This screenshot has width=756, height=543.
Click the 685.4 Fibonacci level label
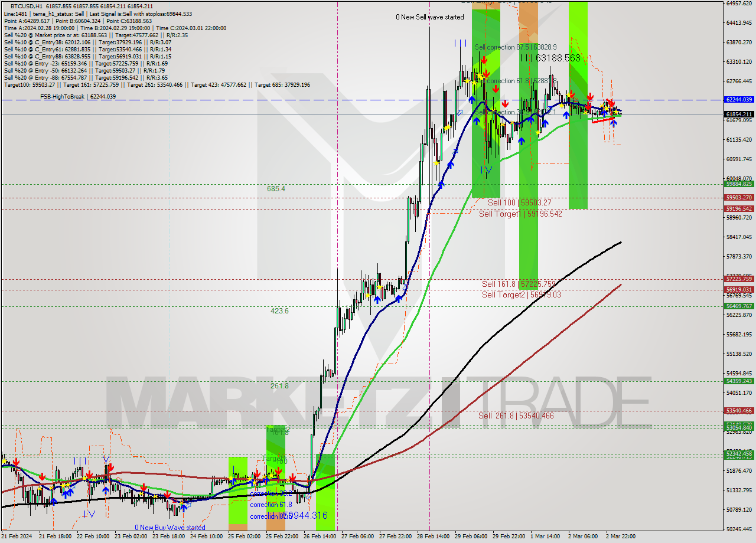276,189
